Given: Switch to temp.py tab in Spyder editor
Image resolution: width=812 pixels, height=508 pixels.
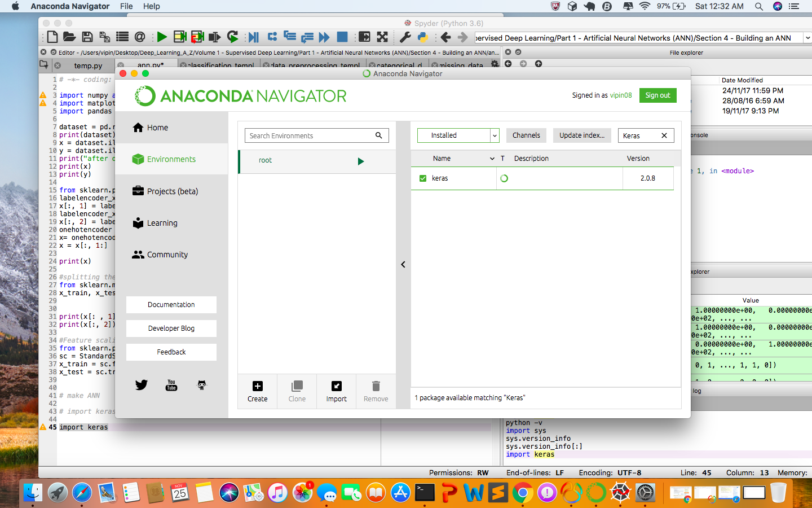Looking at the screenshot, I should pyautogui.click(x=88, y=65).
